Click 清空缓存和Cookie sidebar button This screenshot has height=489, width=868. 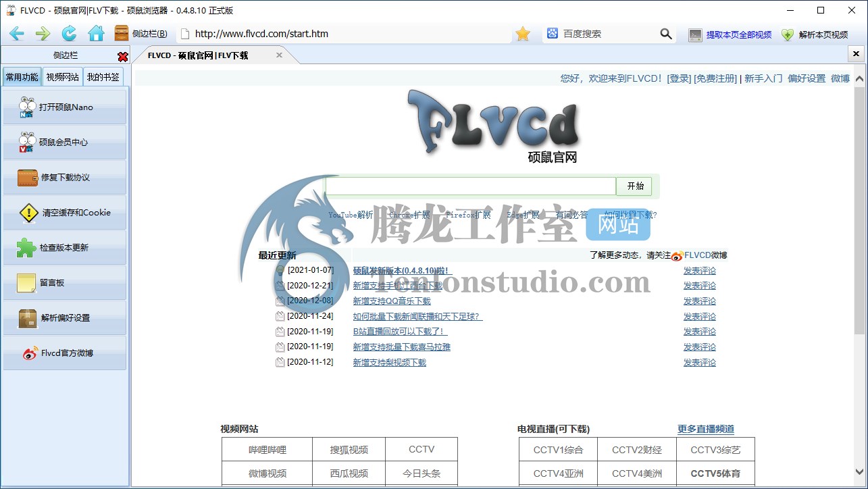point(65,212)
